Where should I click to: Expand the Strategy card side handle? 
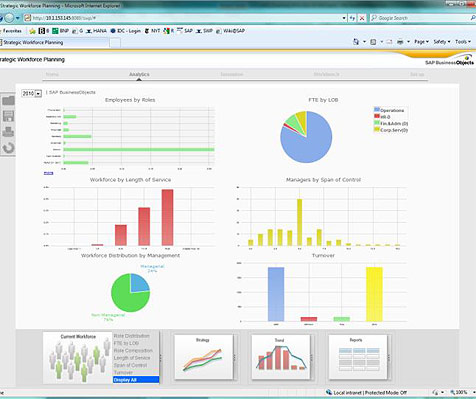tap(235, 357)
